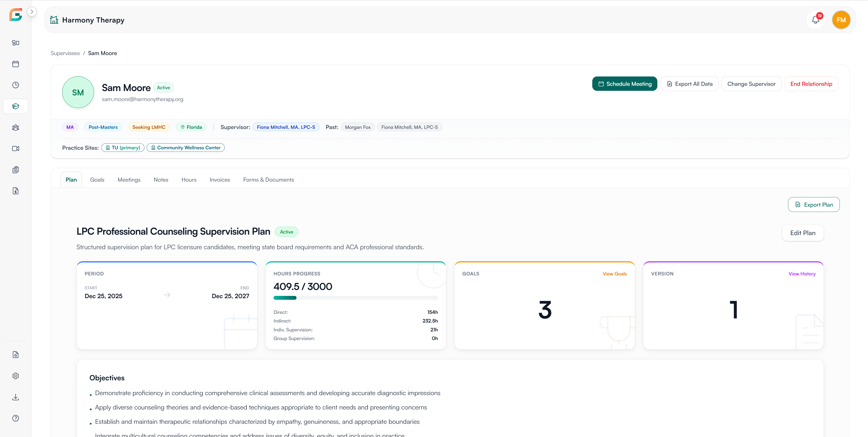Viewport: 868px width, 437px height.
Task: Switch to the Hours tab
Action: pyautogui.click(x=189, y=180)
